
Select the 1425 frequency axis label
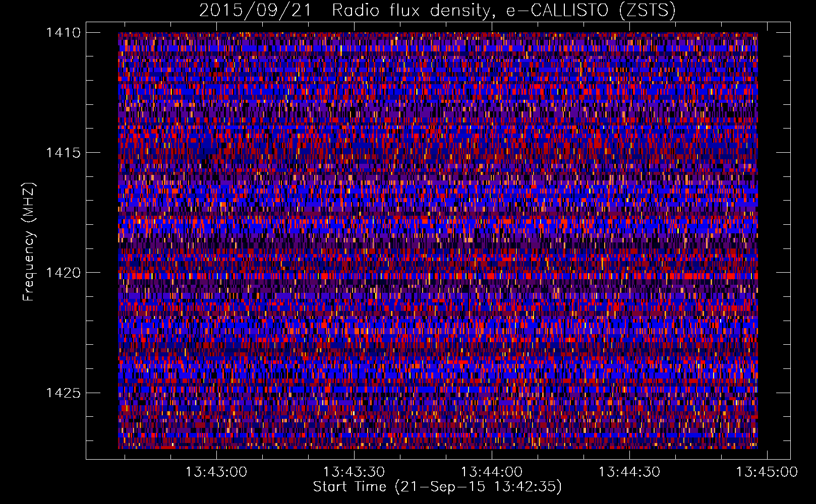click(x=63, y=393)
